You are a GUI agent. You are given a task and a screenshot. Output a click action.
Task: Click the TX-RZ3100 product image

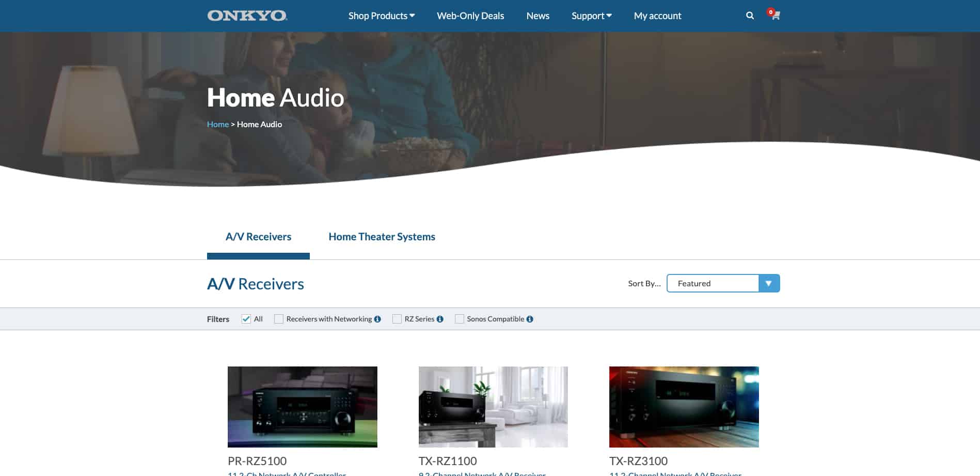click(x=684, y=407)
